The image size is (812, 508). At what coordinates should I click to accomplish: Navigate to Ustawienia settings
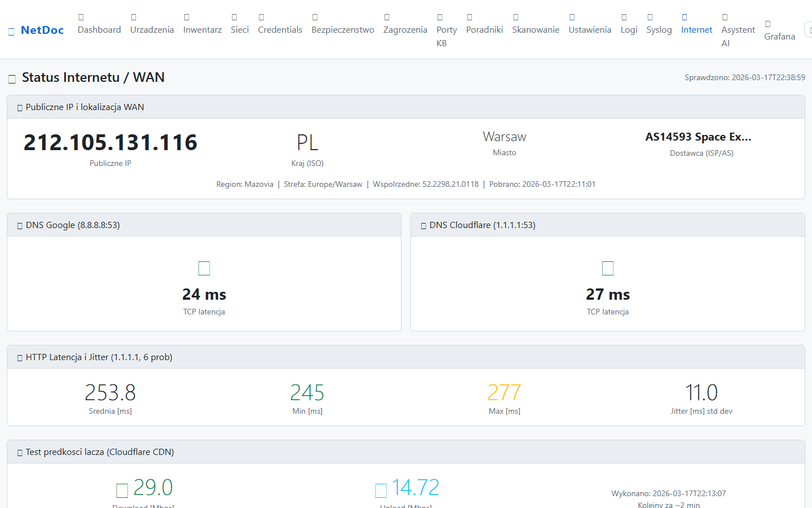589,29
